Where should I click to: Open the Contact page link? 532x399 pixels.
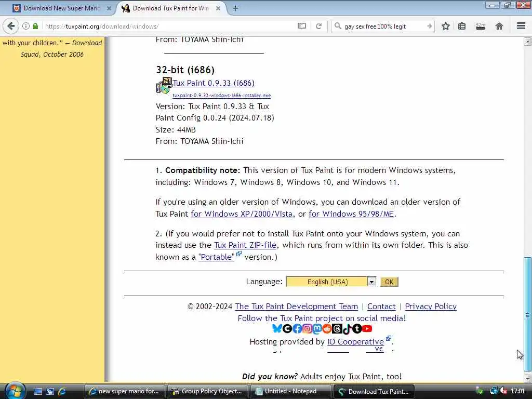[x=381, y=307]
